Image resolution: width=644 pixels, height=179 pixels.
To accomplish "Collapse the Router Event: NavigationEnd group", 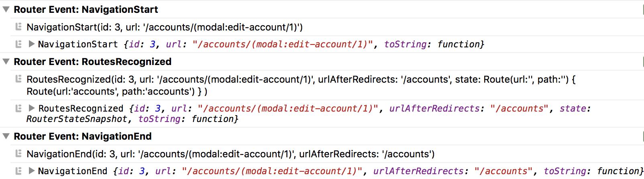I will click(x=6, y=136).
